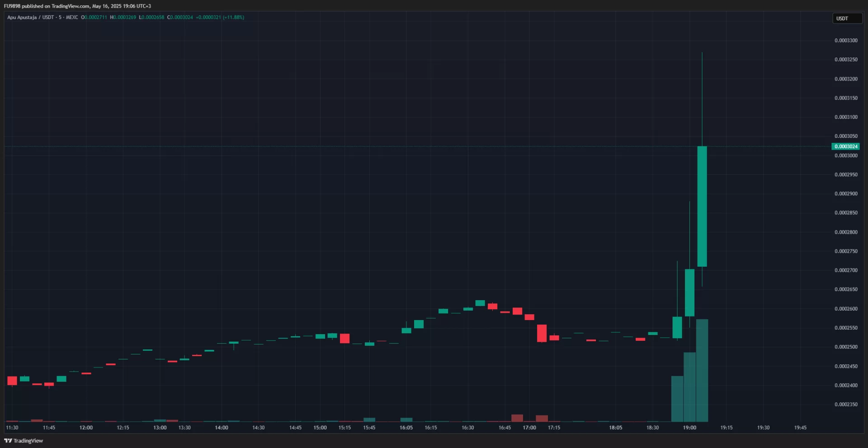
Task: Click the 14:00 label on the time axis
Action: 222,428
